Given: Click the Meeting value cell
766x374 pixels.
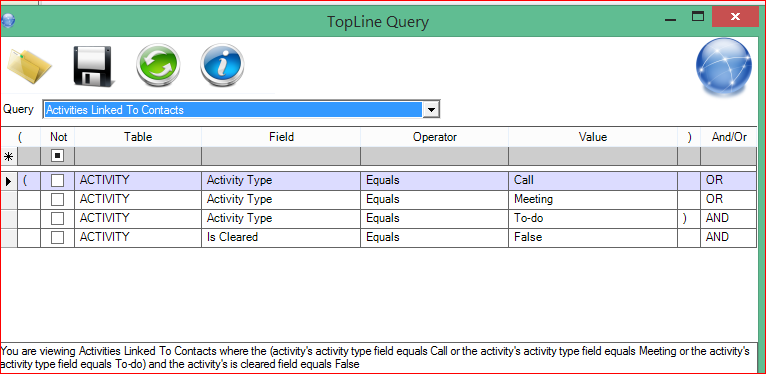Looking at the screenshot, I should (x=593, y=199).
